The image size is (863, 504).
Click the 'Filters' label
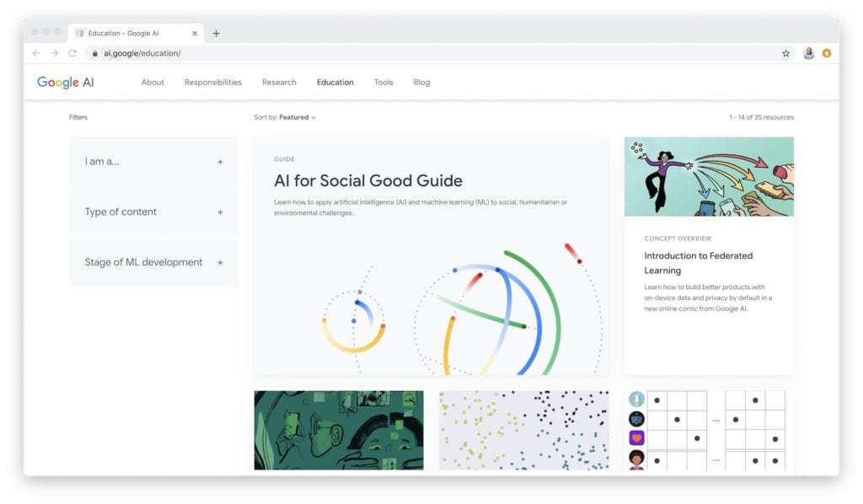pos(78,117)
